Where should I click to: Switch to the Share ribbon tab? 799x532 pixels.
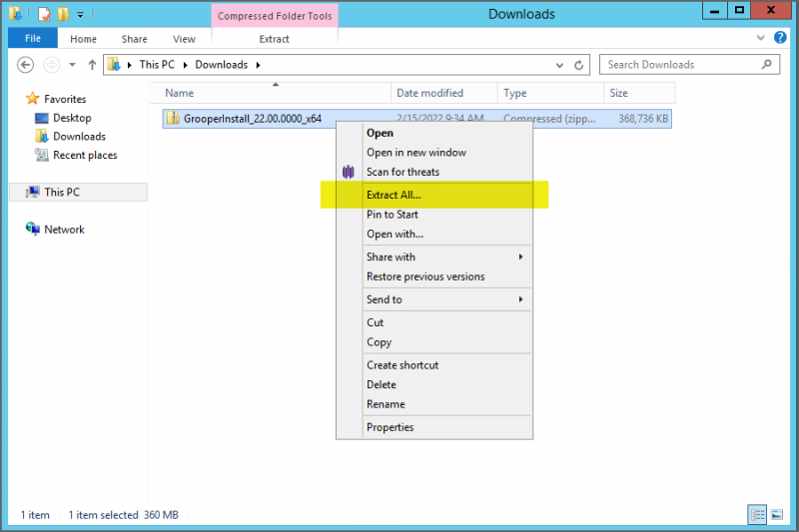click(135, 39)
